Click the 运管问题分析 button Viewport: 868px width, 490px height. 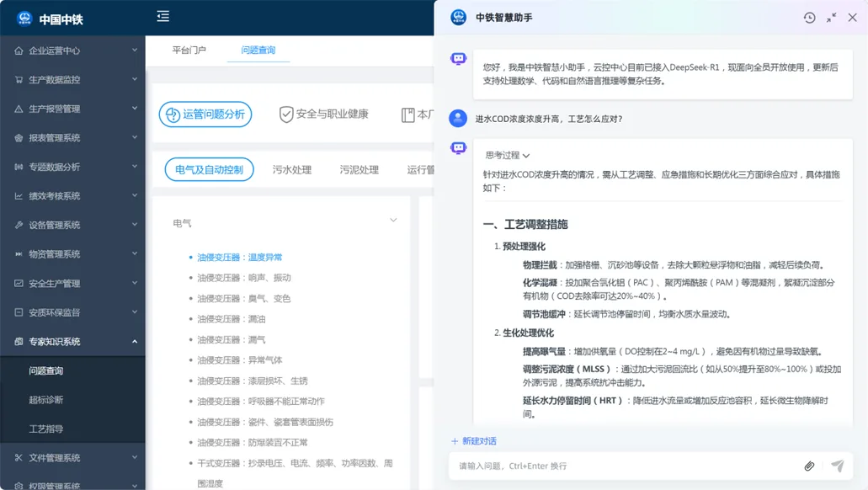[x=205, y=115]
